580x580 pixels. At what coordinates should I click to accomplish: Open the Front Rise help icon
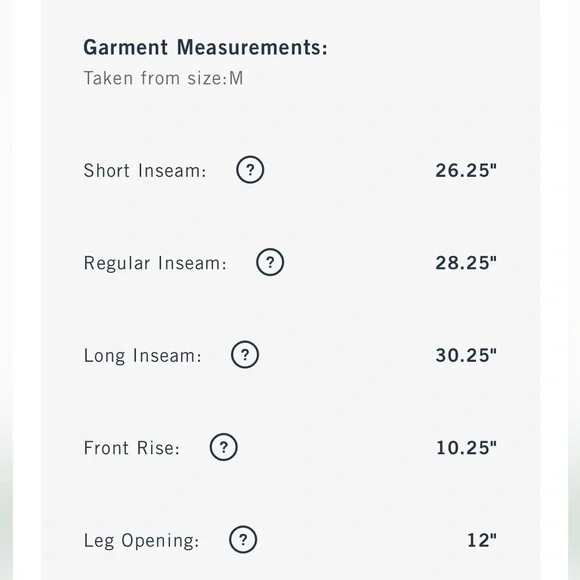click(x=223, y=447)
